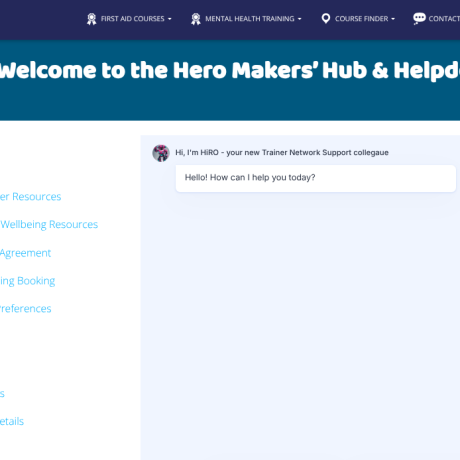Open the Resources link ending in 'er Resources'

tap(30, 197)
